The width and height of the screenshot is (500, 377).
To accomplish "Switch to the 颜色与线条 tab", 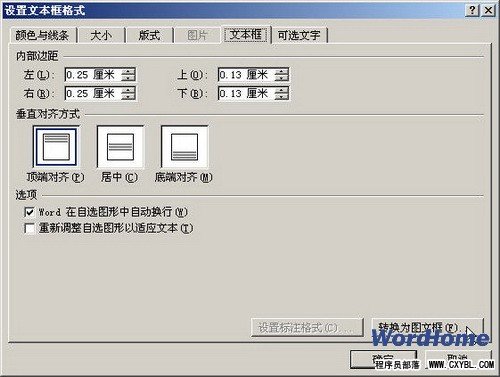I will tap(42, 35).
